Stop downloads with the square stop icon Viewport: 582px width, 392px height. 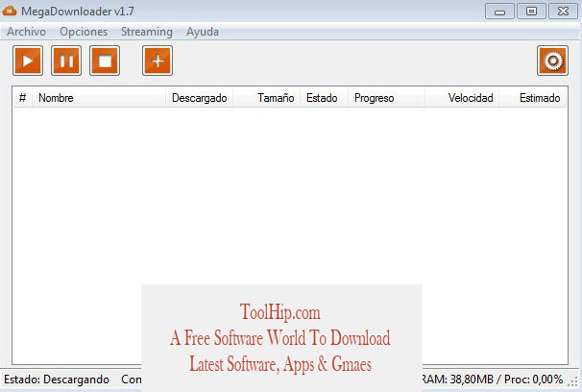tap(105, 61)
